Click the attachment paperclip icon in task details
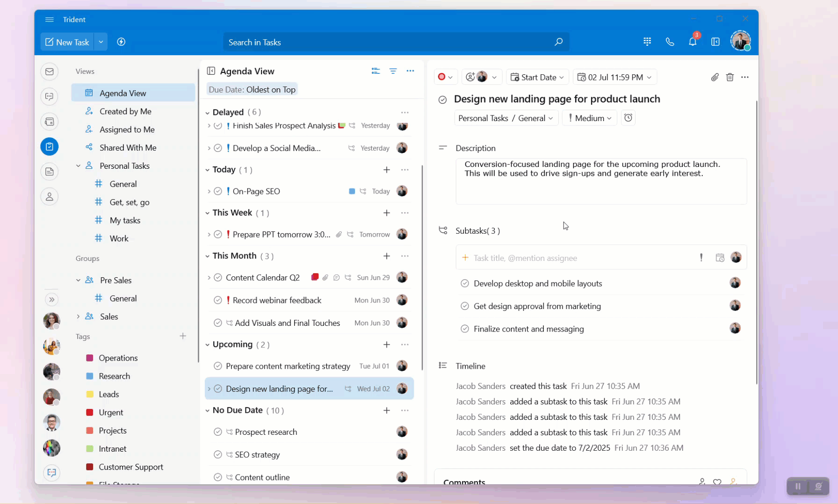 pos(715,77)
